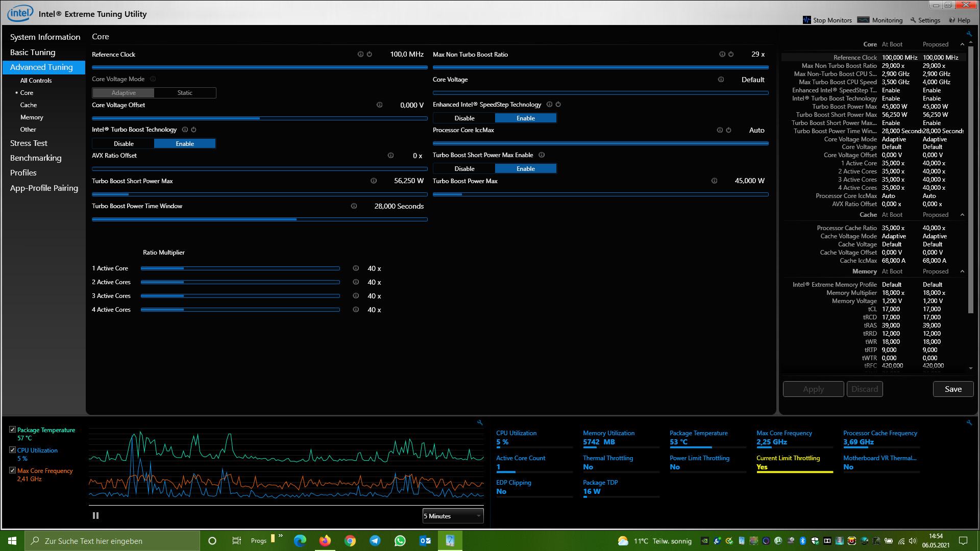Click the Reference Clock power/reboot icon
This screenshot has height=551, width=980.
(x=369, y=54)
